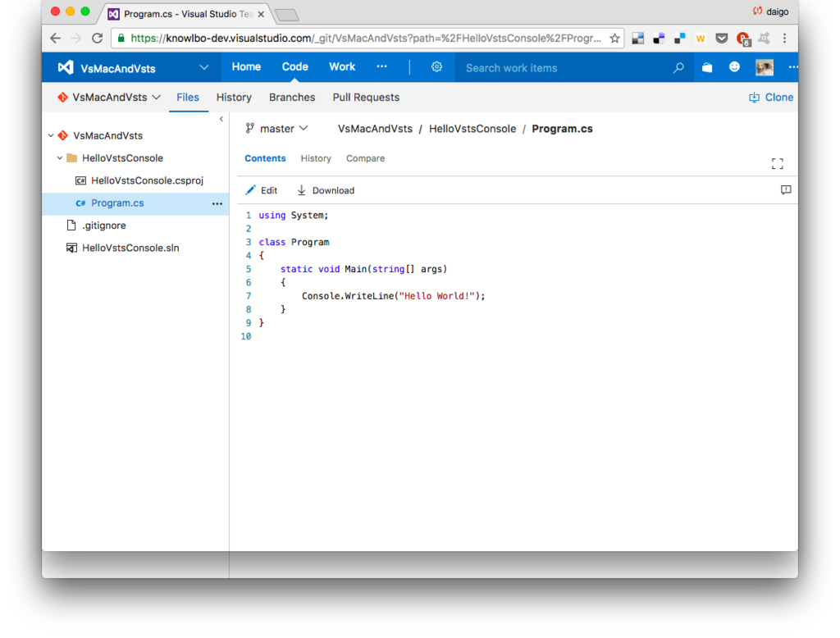Click code line 7 Console.WriteLine
840x638 pixels.
click(x=393, y=296)
